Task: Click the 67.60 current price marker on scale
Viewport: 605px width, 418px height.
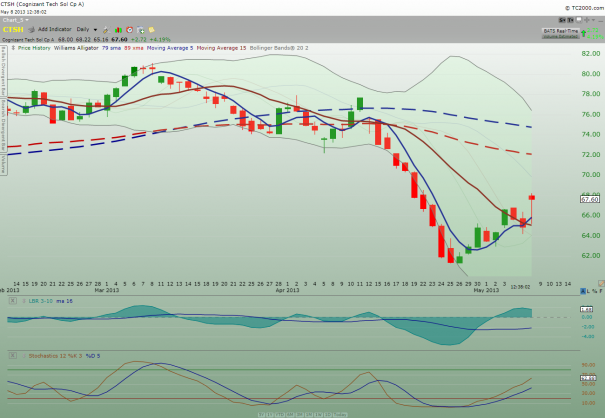Action: coord(590,200)
